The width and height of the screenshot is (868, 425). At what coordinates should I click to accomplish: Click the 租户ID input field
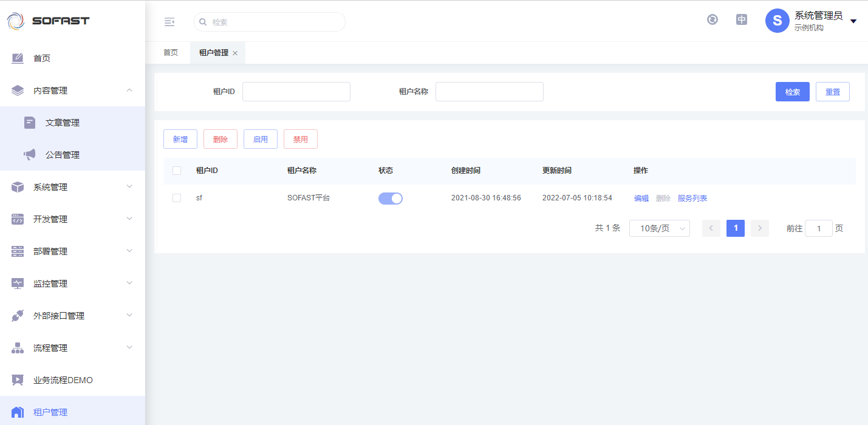pos(296,92)
